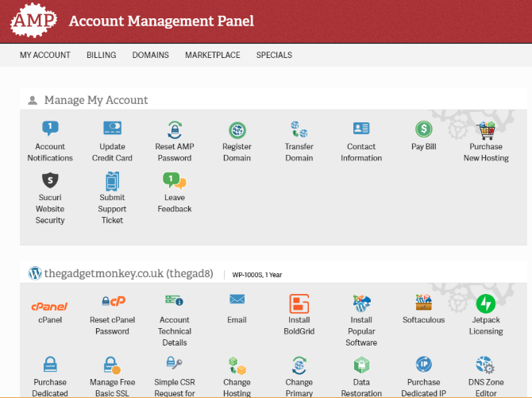The image size is (532, 398).
Task: Open Account Notifications icon
Action: (x=50, y=129)
